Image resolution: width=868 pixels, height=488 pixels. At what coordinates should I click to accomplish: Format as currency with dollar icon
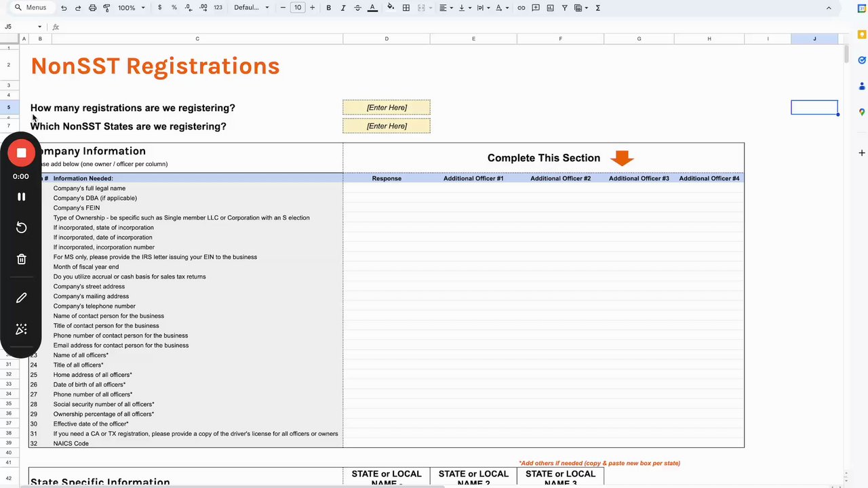(159, 7)
